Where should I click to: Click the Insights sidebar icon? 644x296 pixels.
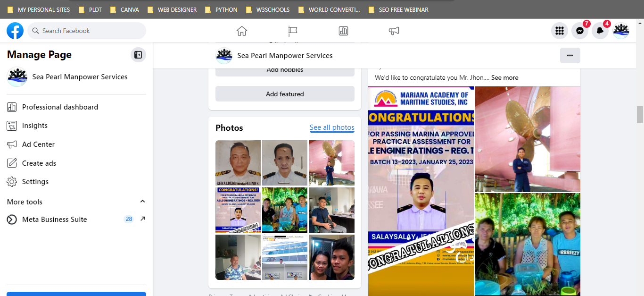(12, 126)
